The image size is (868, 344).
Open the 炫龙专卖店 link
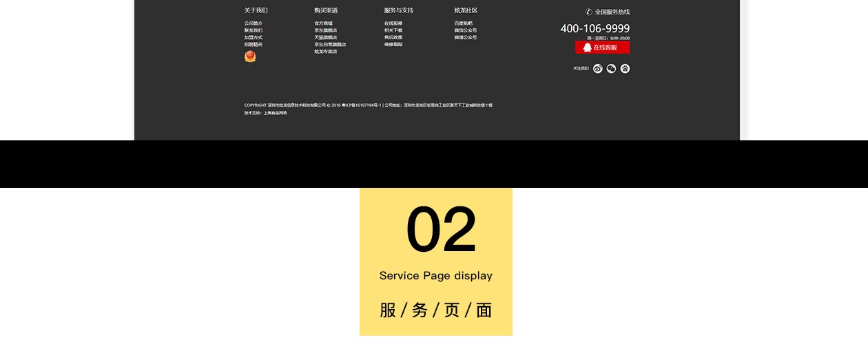point(325,52)
